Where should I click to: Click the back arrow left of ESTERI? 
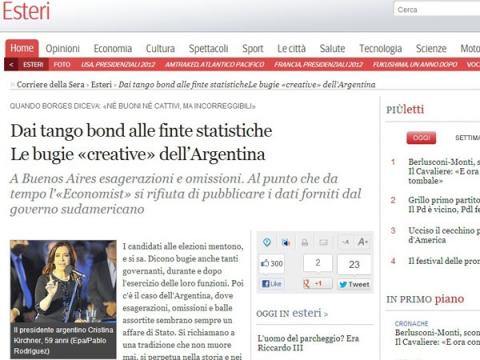(12, 64)
